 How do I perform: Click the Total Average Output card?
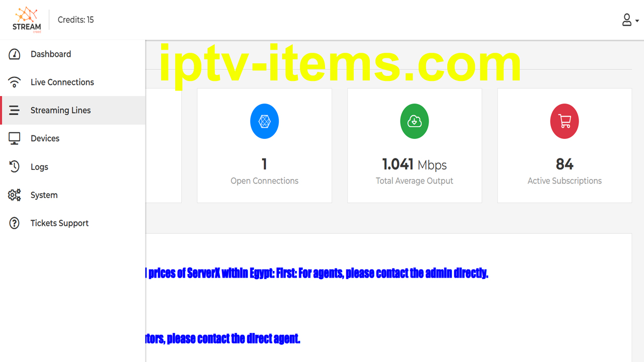click(415, 146)
